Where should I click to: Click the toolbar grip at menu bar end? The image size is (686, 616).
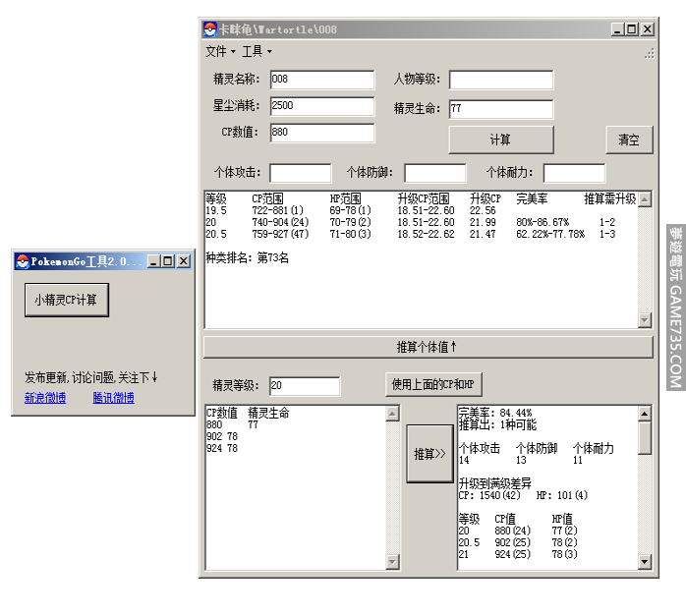[650, 53]
